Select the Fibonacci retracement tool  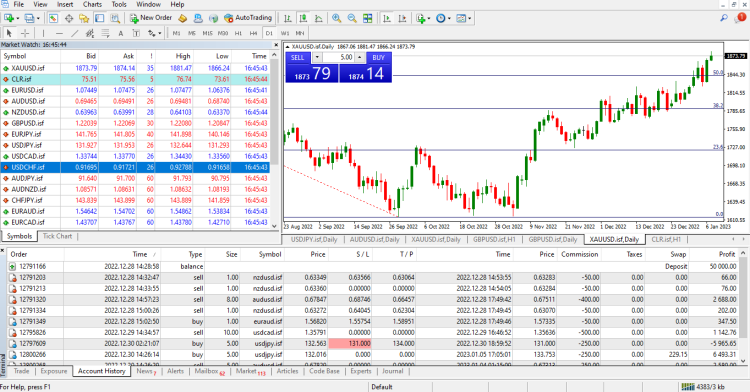click(105, 33)
